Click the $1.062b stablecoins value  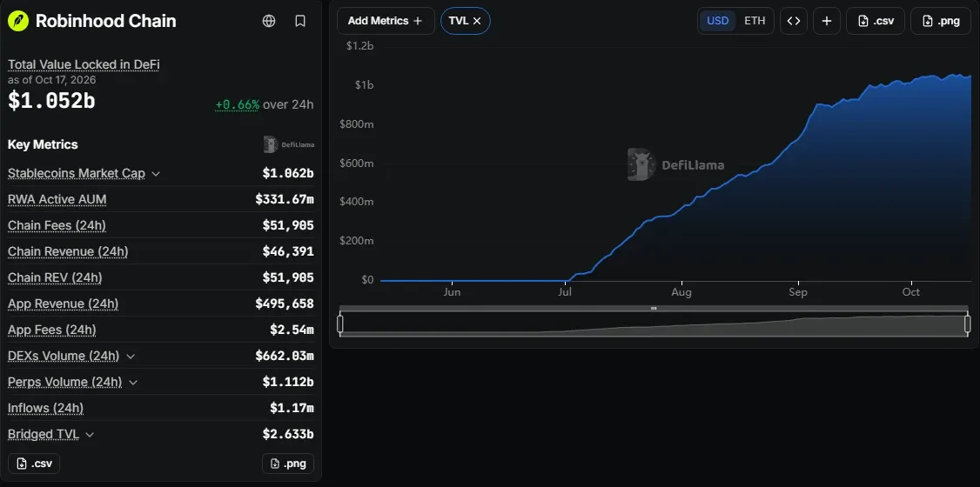coord(287,174)
